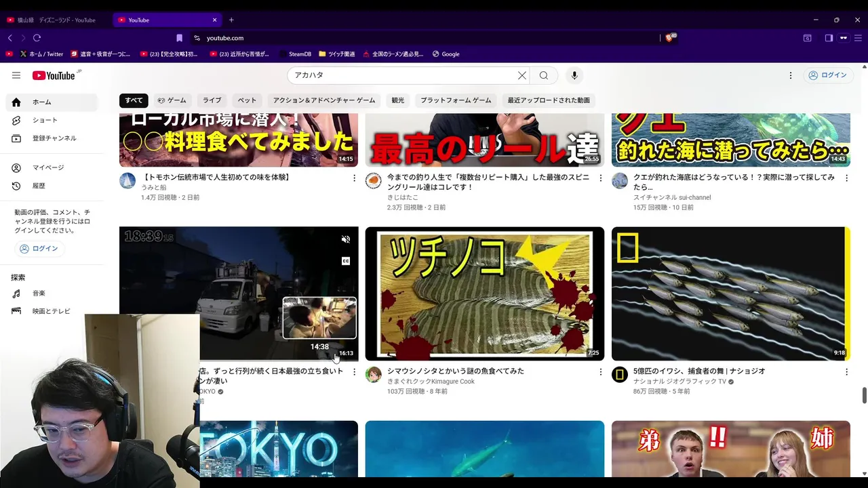
Task: Open the sardine school video thumbnail
Action: [x=731, y=293]
